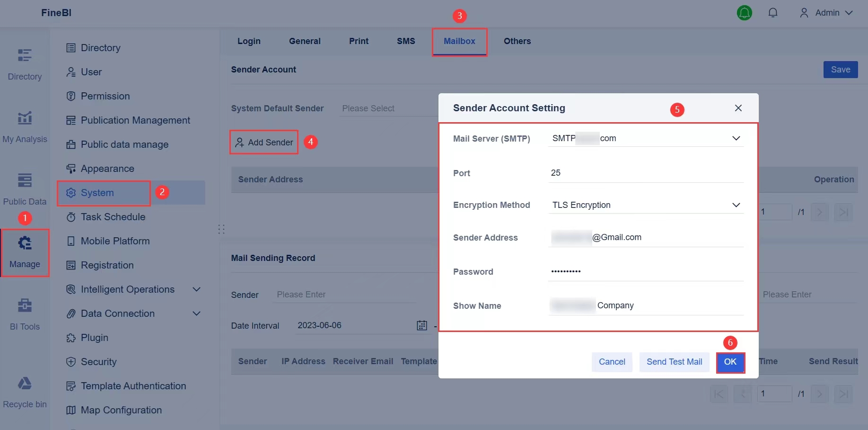Image resolution: width=868 pixels, height=430 pixels.
Task: Click the Save button
Action: point(840,70)
